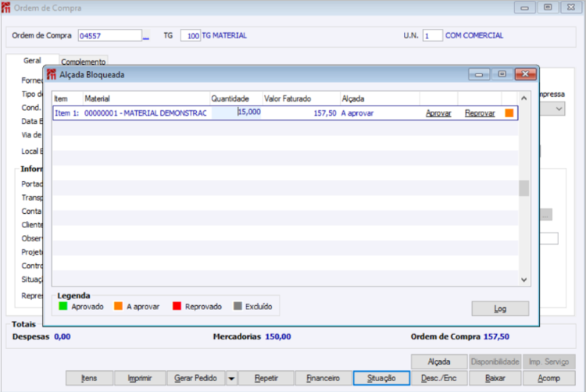The image size is (586, 392).
Task: Click the Aprovar link for Item 1
Action: tap(438, 113)
